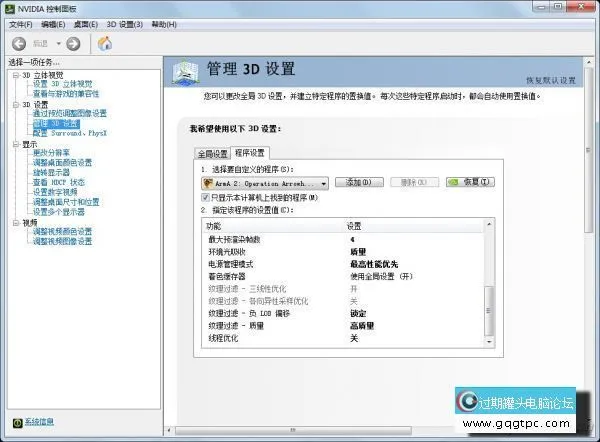600x442 pixels.
Task: Click the 环境光吸收 setting row
Action: pyautogui.click(x=343, y=252)
